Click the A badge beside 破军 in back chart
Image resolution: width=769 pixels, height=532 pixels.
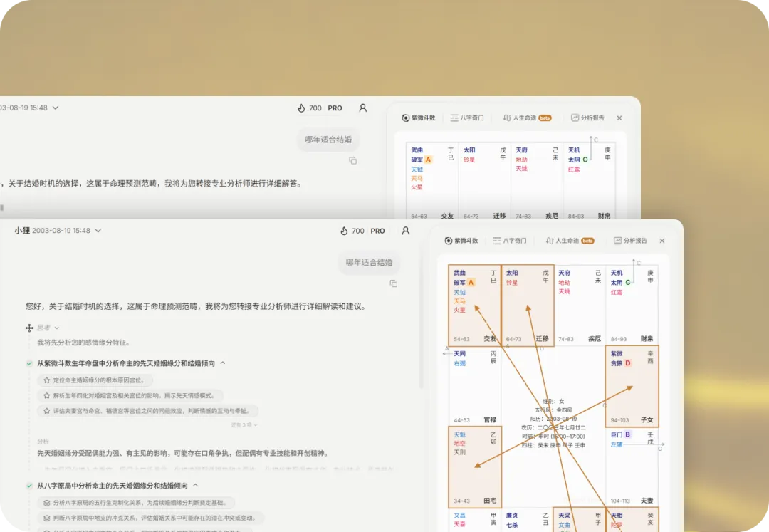pos(428,160)
